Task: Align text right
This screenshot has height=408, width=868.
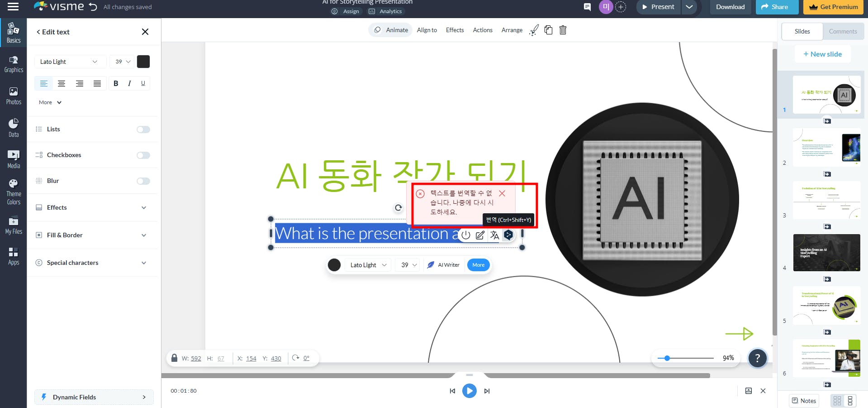Action: click(x=80, y=83)
